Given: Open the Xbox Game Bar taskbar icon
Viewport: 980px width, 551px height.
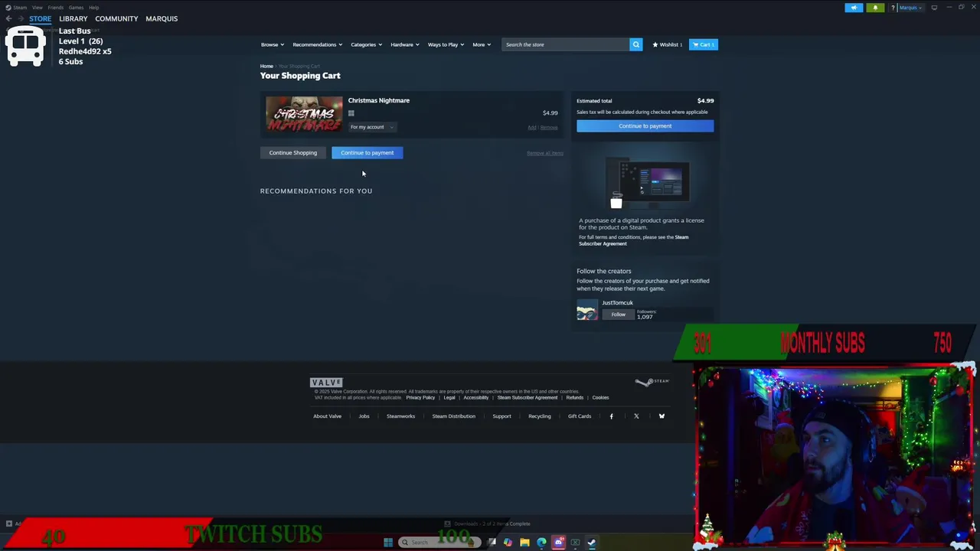Looking at the screenshot, I should tap(575, 543).
